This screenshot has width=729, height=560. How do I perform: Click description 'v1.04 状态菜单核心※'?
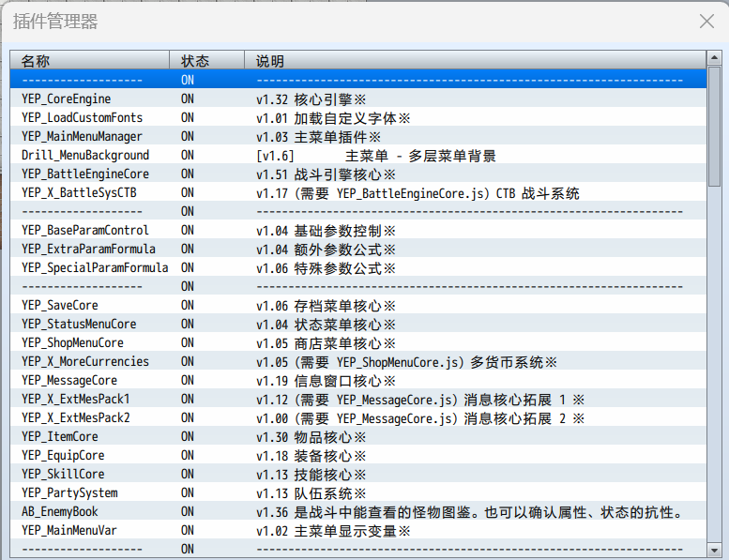326,325
